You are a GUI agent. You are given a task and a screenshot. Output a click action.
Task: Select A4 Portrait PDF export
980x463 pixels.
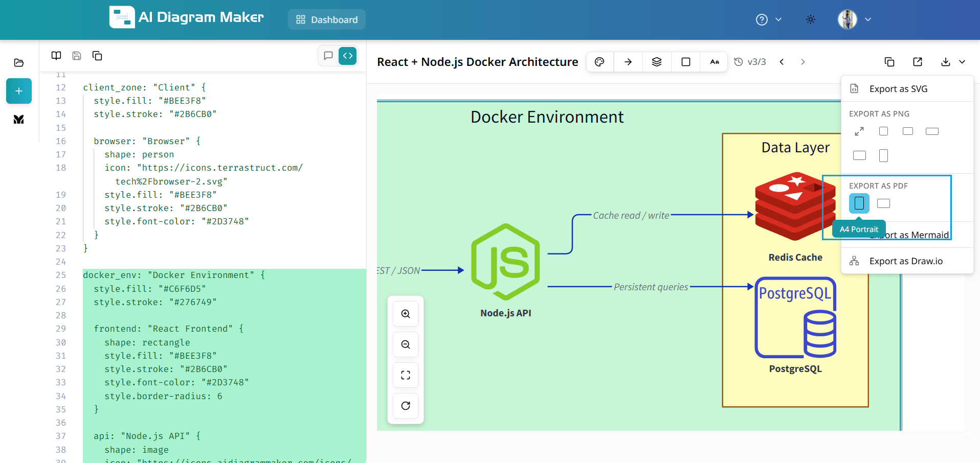click(859, 203)
